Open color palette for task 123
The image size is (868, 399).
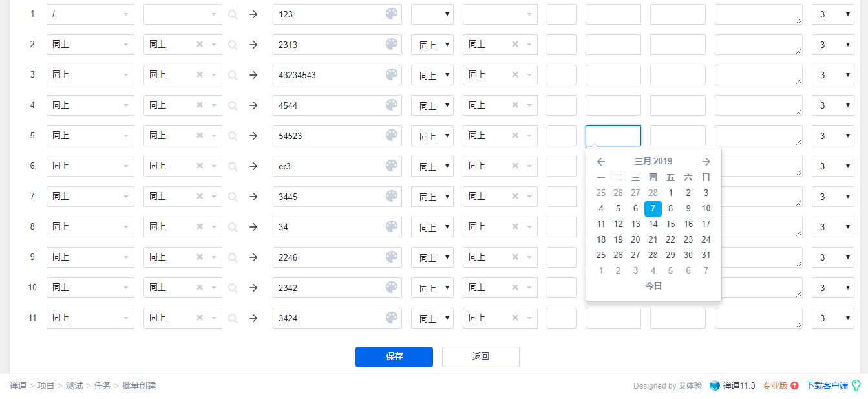(x=392, y=14)
